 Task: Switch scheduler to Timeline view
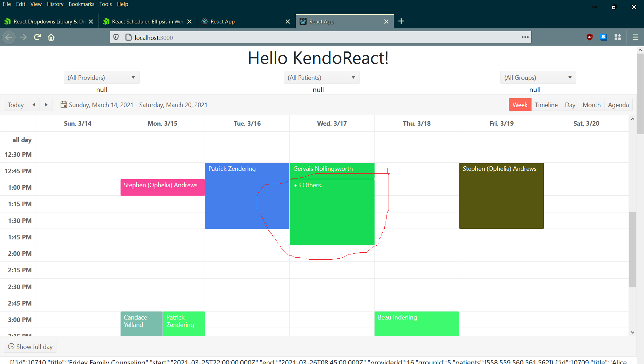(x=546, y=105)
